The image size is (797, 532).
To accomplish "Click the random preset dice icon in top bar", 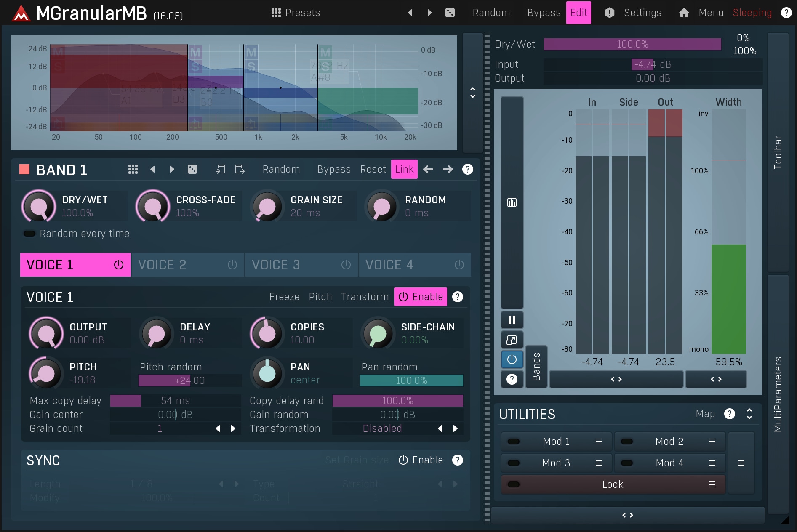I will tap(450, 13).
